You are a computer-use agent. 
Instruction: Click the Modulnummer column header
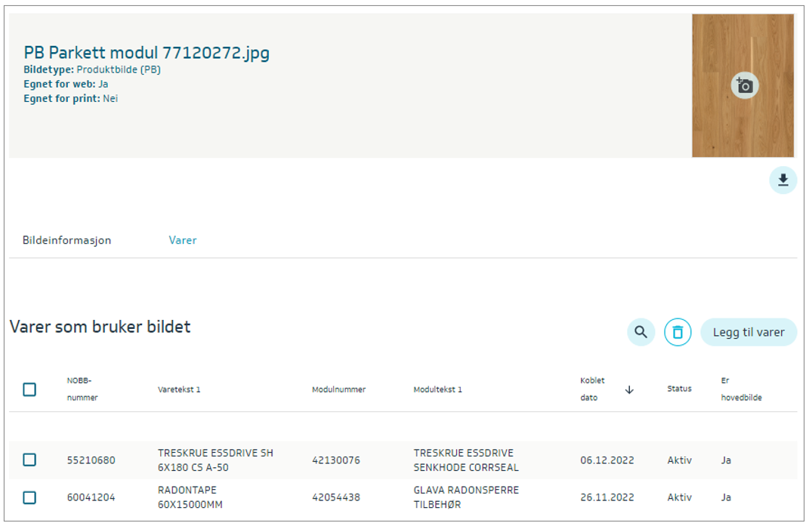338,389
